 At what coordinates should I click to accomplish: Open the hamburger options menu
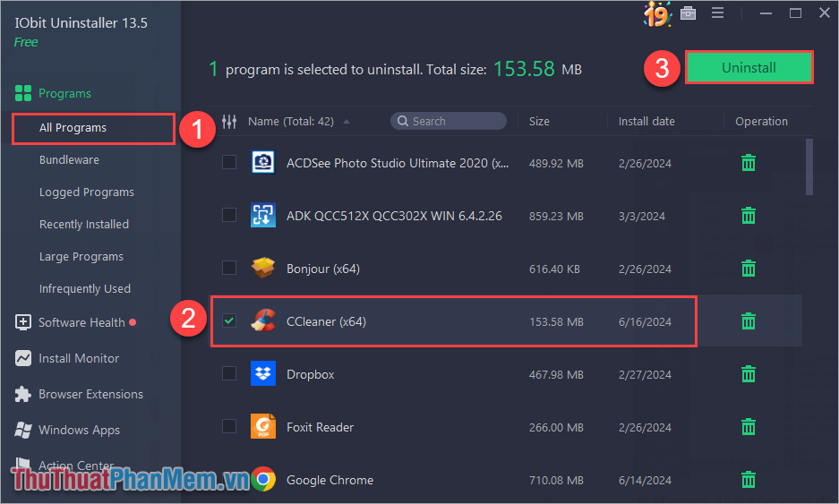pyautogui.click(x=717, y=13)
